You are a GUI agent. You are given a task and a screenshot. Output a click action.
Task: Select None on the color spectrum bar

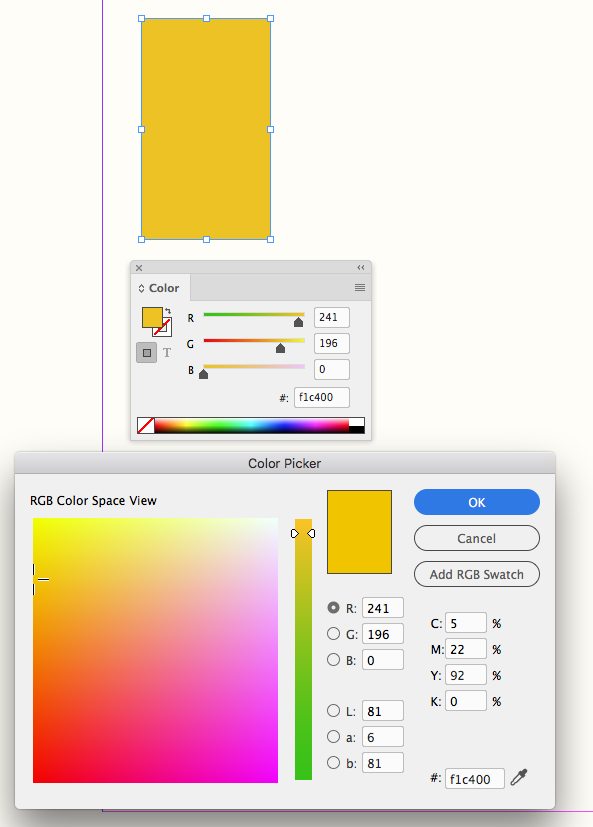145,424
